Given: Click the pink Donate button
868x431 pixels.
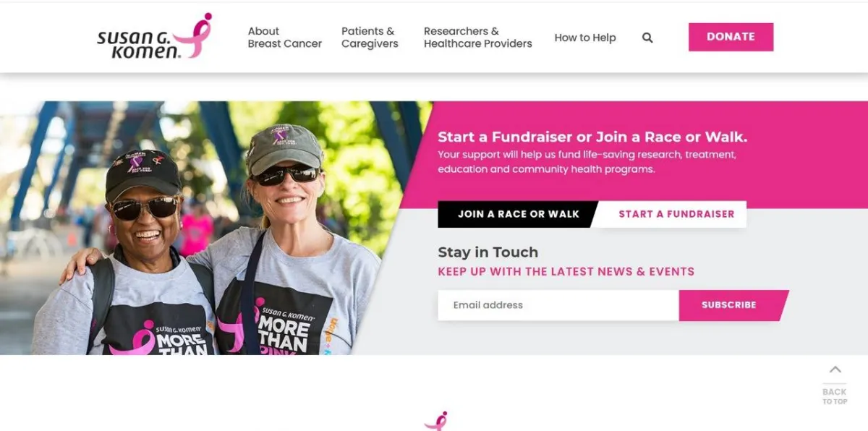Looking at the screenshot, I should 731,37.
